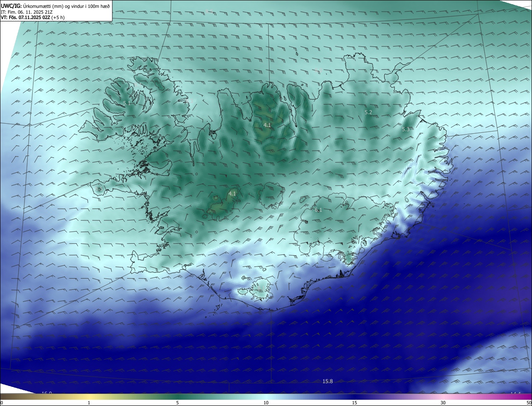The height and width of the screenshot is (406, 532).
Task: Click the 5.3 value label near the east coast
Action: [x=406, y=130]
